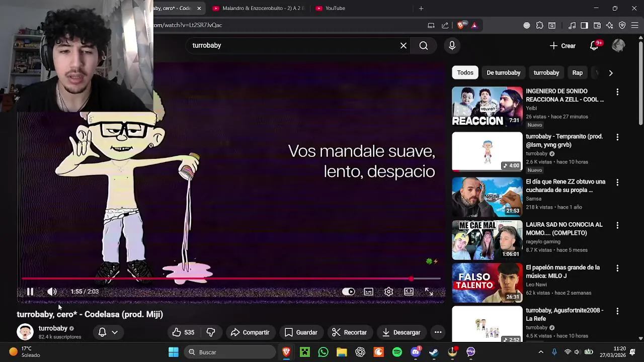Open options for El papelón video
This screenshot has height=362, width=644.
pyautogui.click(x=617, y=268)
